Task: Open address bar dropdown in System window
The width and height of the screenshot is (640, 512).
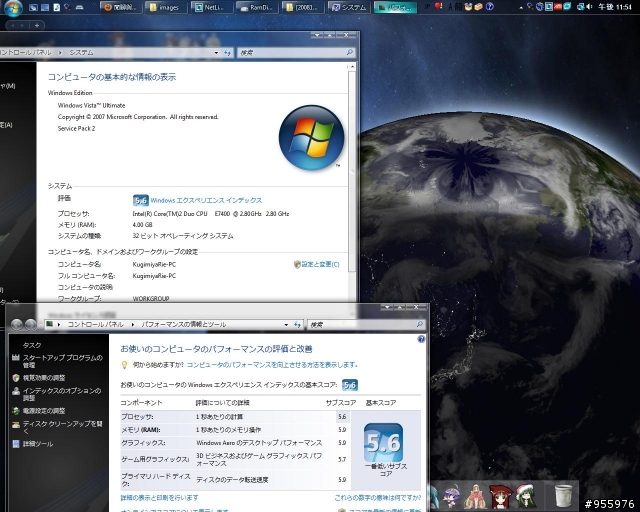Action: [x=216, y=53]
